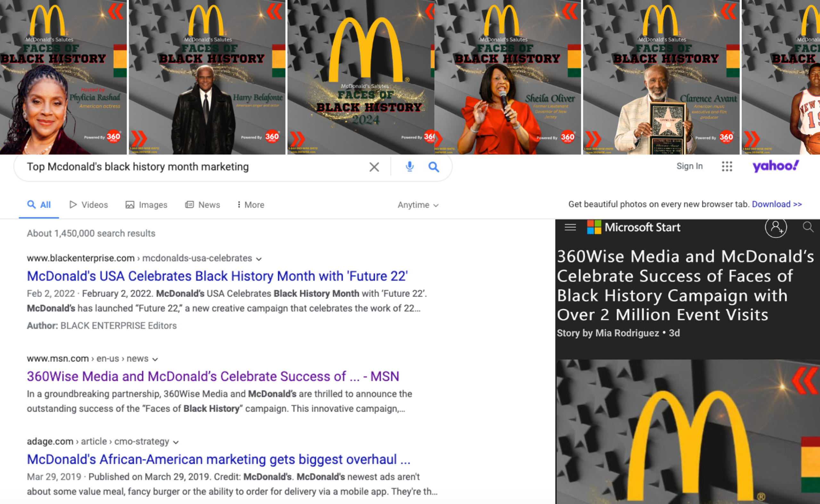Screen dimensions: 820x504
Task: Click the Download >> link
Action: [x=777, y=204]
